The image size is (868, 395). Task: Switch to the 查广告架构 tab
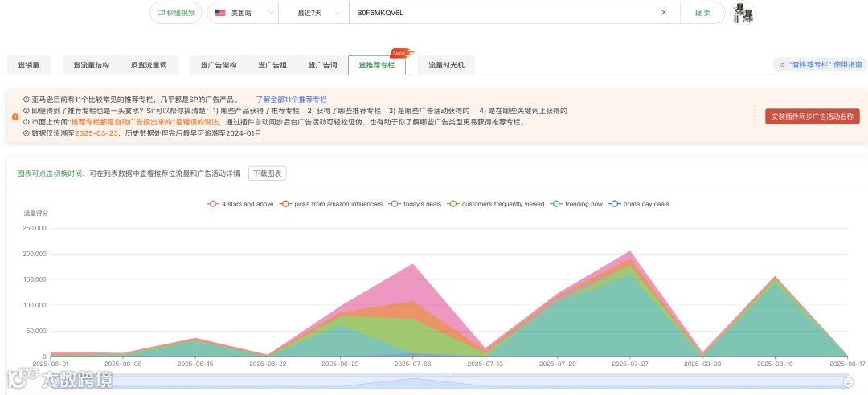point(219,65)
